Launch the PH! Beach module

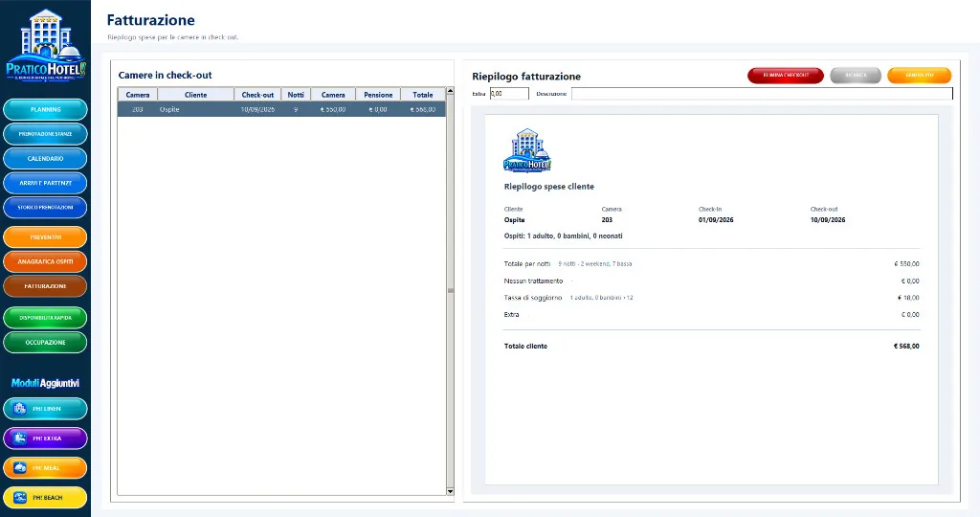point(45,498)
